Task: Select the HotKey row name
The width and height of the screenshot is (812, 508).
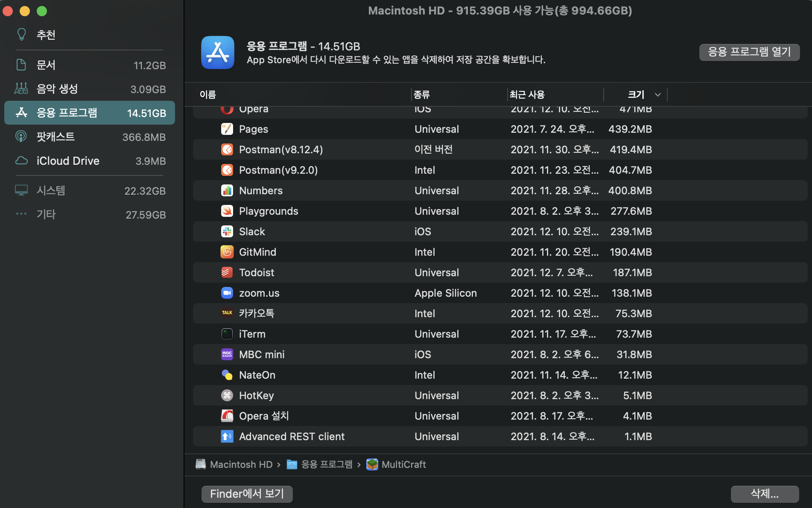Action: point(256,395)
